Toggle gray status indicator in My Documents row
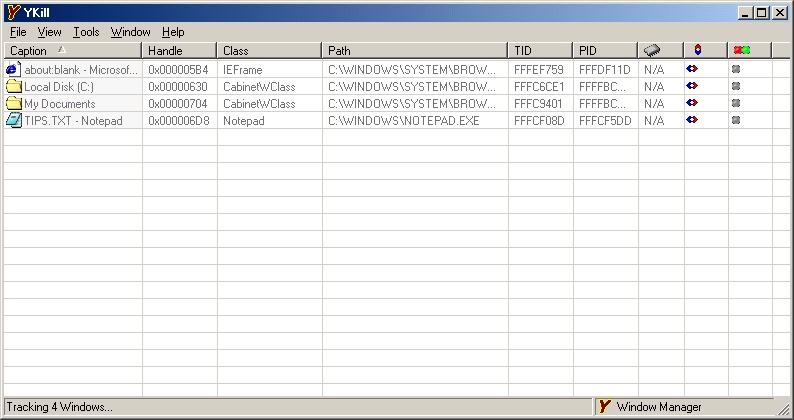The width and height of the screenshot is (794, 420). pyautogui.click(x=735, y=103)
